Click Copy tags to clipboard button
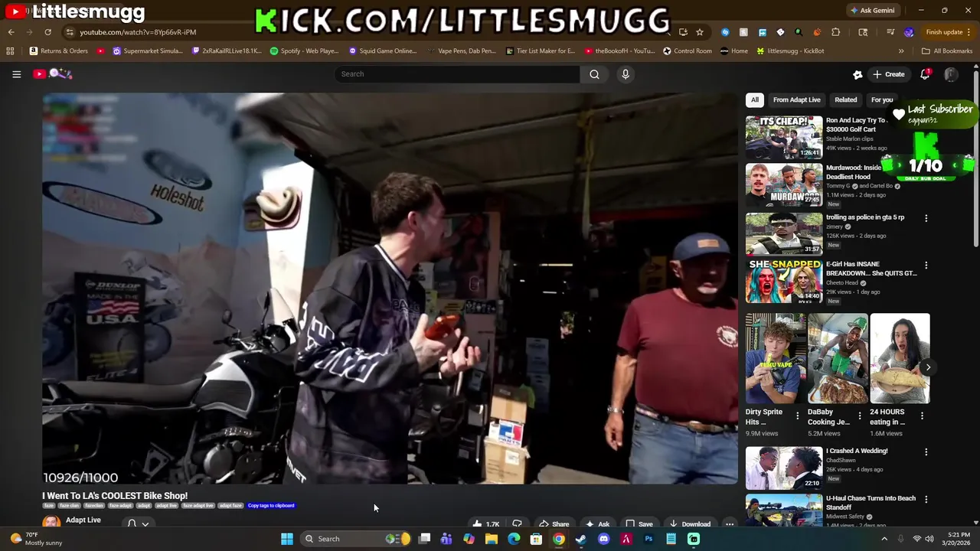 [x=271, y=506]
